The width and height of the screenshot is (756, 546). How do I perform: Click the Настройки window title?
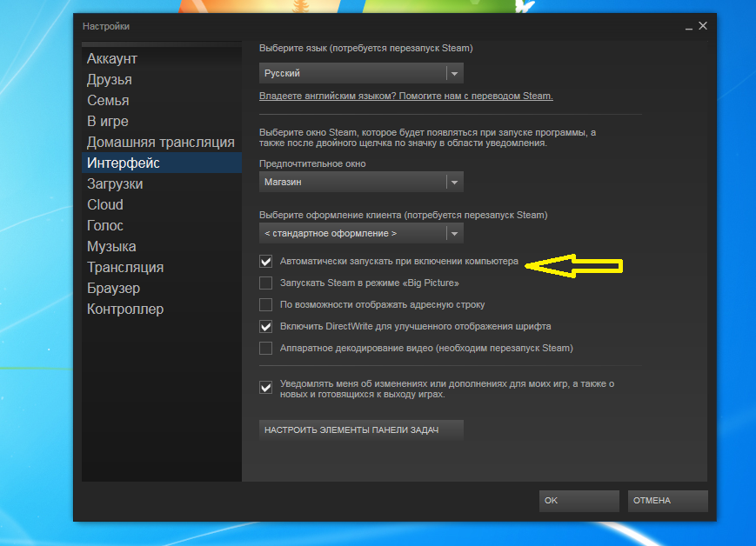pyautogui.click(x=106, y=26)
